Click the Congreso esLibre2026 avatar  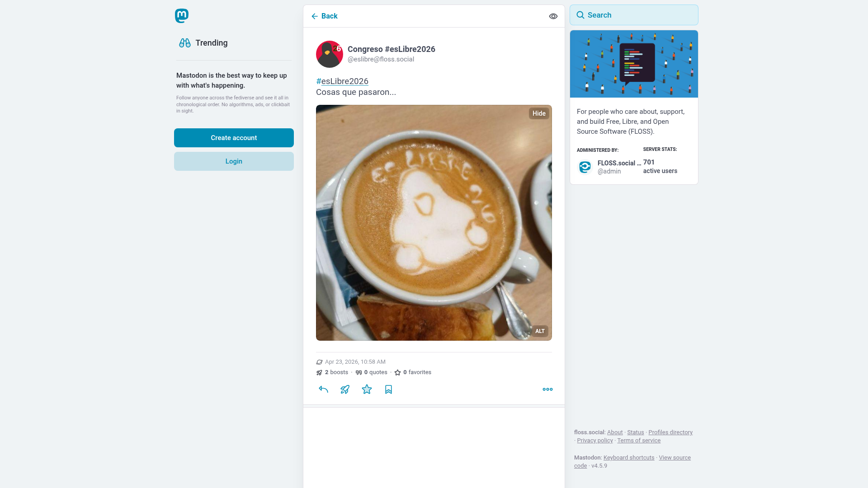pos(330,54)
